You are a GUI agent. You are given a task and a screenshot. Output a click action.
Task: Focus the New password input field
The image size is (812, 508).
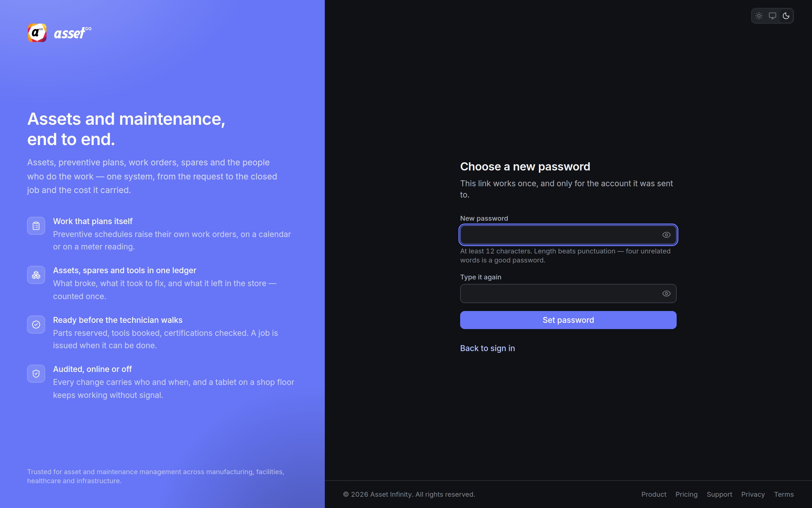pos(568,235)
